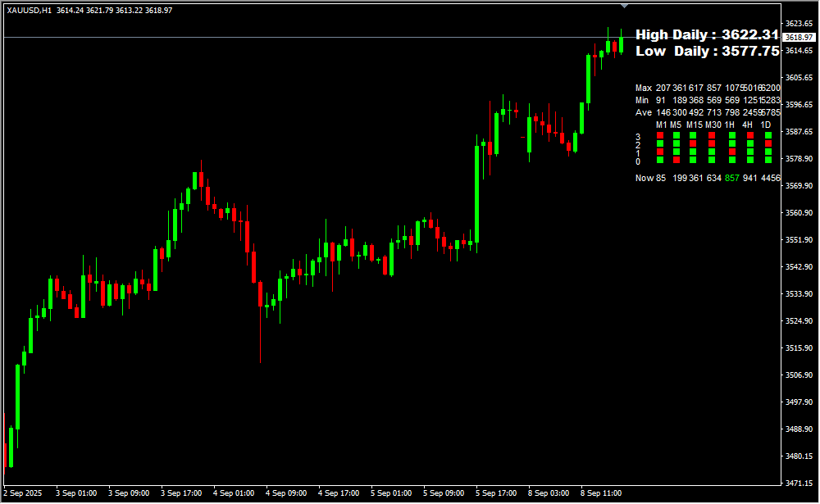
Task: Click the 2 Sep 2025 date label
Action: (x=24, y=493)
